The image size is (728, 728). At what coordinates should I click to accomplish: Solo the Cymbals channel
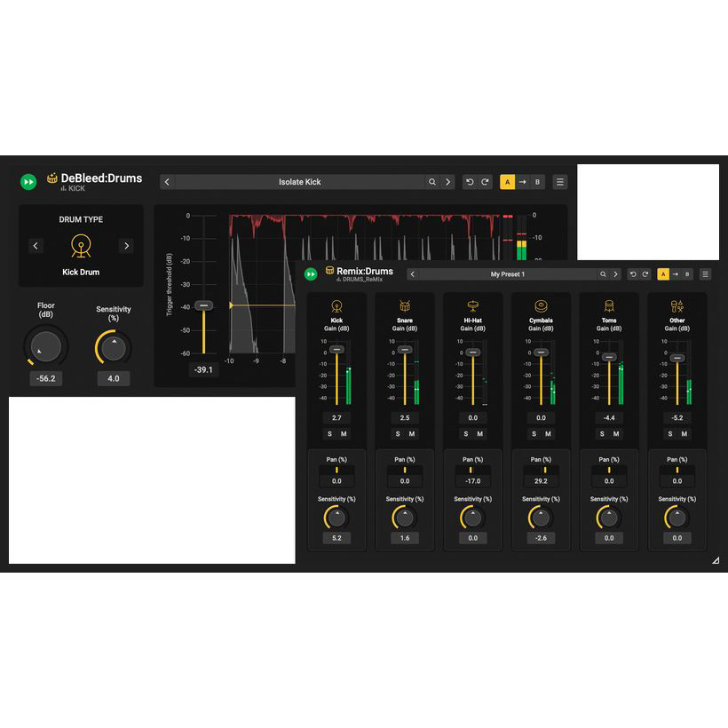[x=534, y=433]
